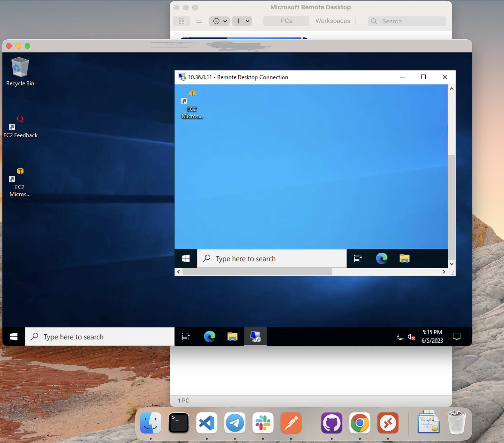504x443 pixels.
Task: Click the vertical scrollbar thumb in RDP window
Action: [x=452, y=207]
